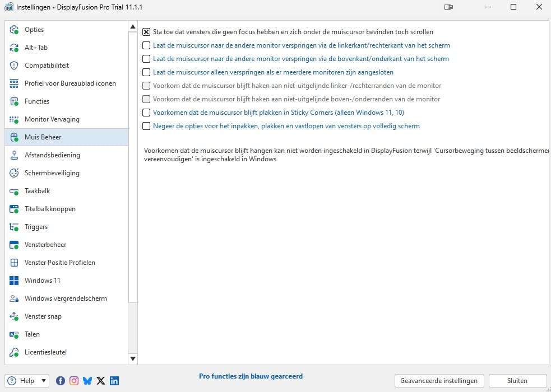Screen dimensions: 551x392
Task: Click the Venster snap icon
Action: (x=14, y=316)
